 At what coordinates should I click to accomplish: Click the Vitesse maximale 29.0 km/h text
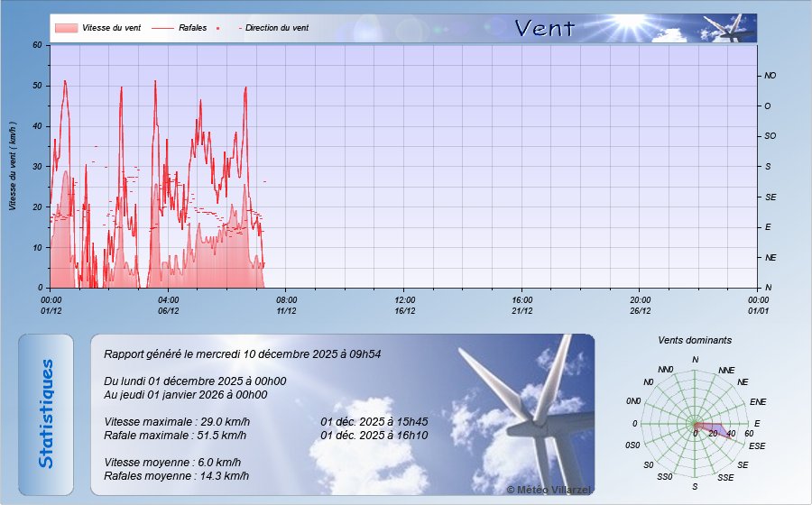click(x=177, y=421)
